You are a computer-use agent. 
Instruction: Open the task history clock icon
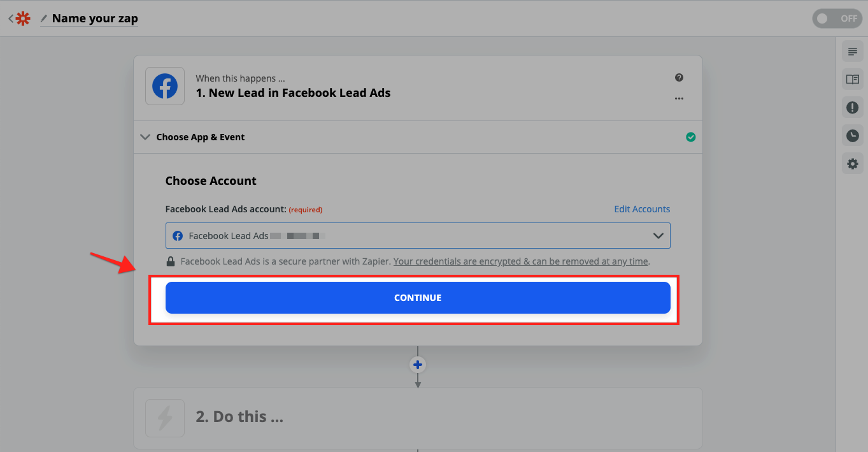tap(852, 135)
